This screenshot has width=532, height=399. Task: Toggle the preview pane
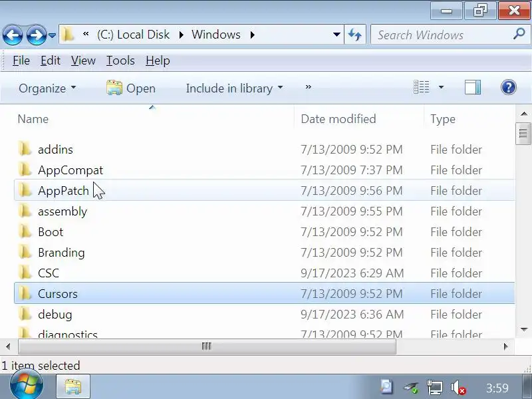coord(473,87)
